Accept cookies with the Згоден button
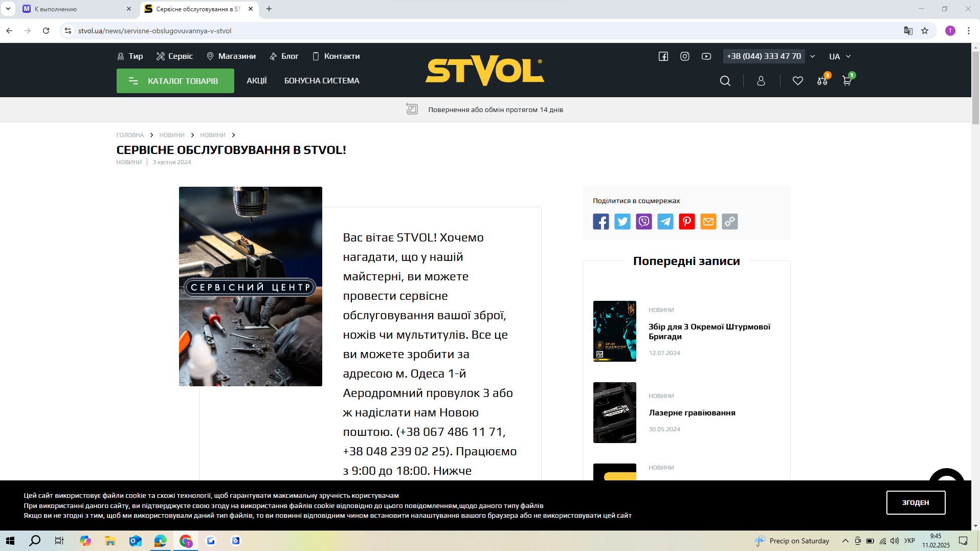The width and height of the screenshot is (980, 551). 916,502
